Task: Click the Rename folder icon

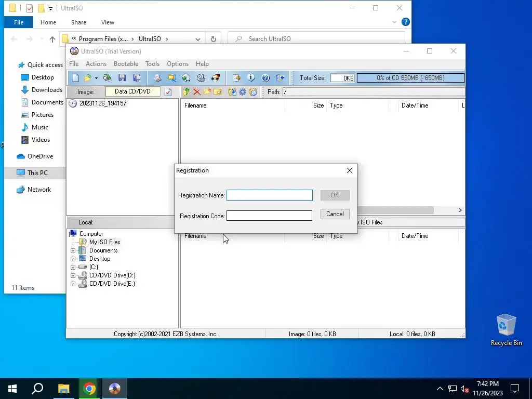Action: coord(218,92)
